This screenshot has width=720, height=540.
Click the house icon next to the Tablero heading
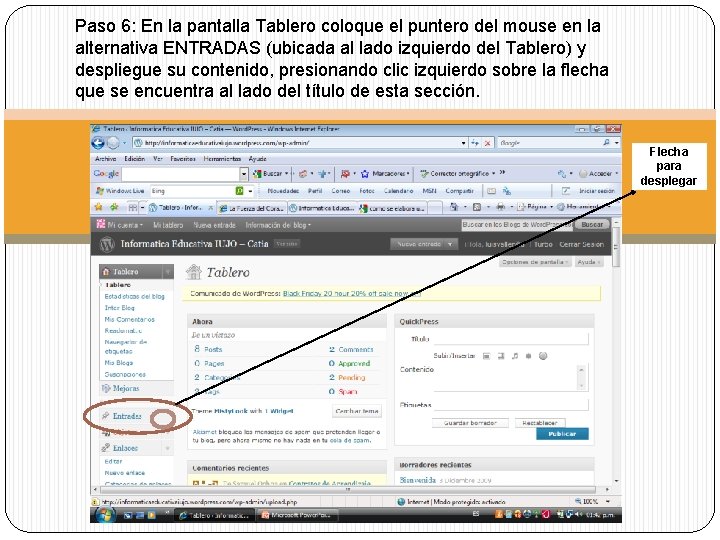click(x=194, y=272)
